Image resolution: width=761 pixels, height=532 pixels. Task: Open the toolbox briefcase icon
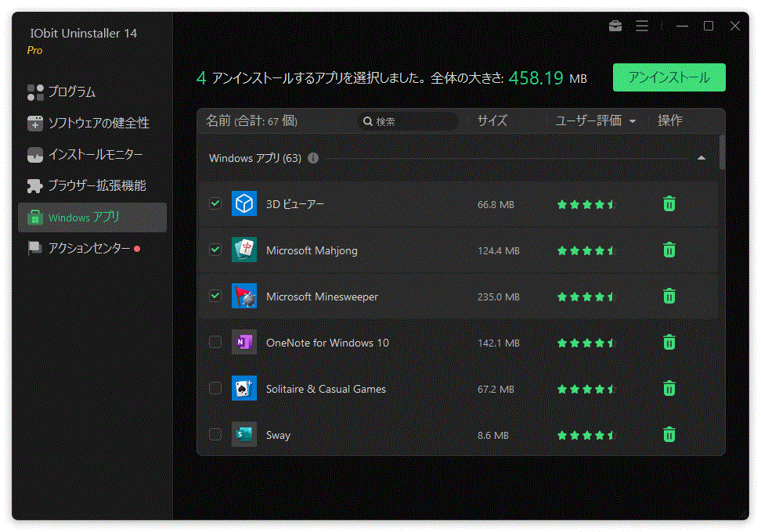pyautogui.click(x=615, y=26)
